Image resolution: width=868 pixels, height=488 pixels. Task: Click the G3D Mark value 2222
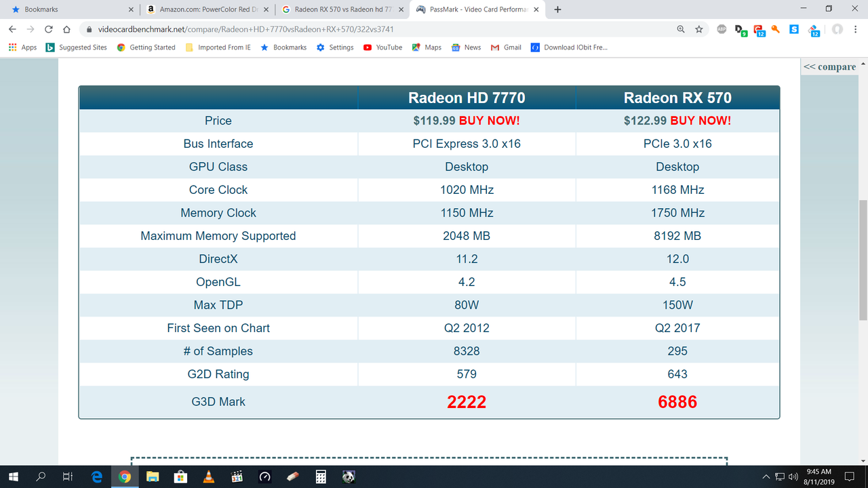coord(467,402)
